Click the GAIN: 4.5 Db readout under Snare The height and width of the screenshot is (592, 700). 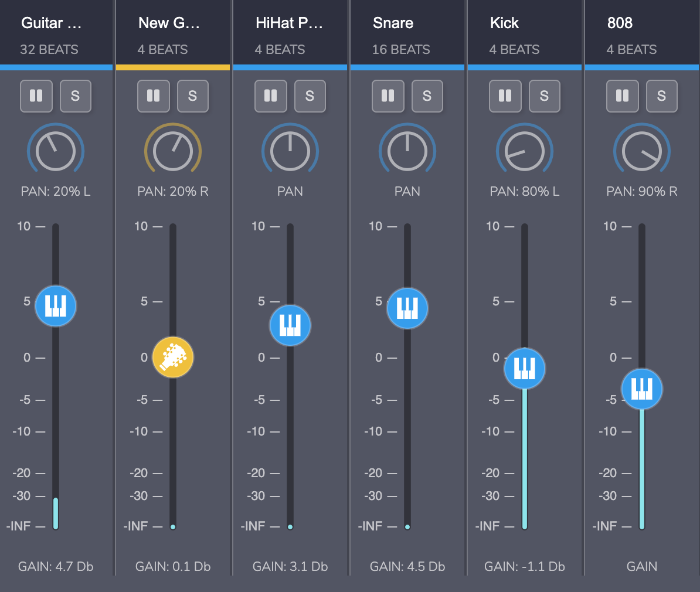(x=407, y=566)
